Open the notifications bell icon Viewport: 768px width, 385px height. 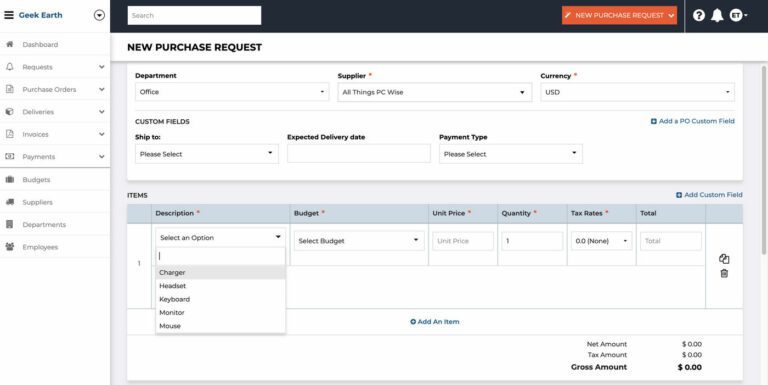[x=717, y=16]
